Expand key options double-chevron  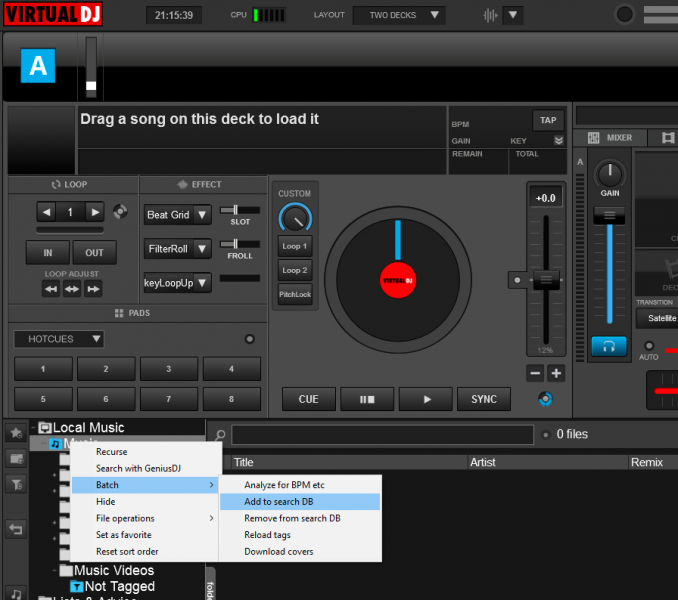(x=559, y=140)
